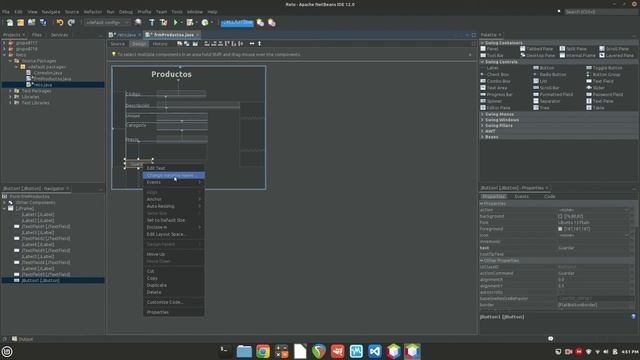This screenshot has height=360, width=640.
Task: Open the Tools menu
Action: click(x=177, y=12)
